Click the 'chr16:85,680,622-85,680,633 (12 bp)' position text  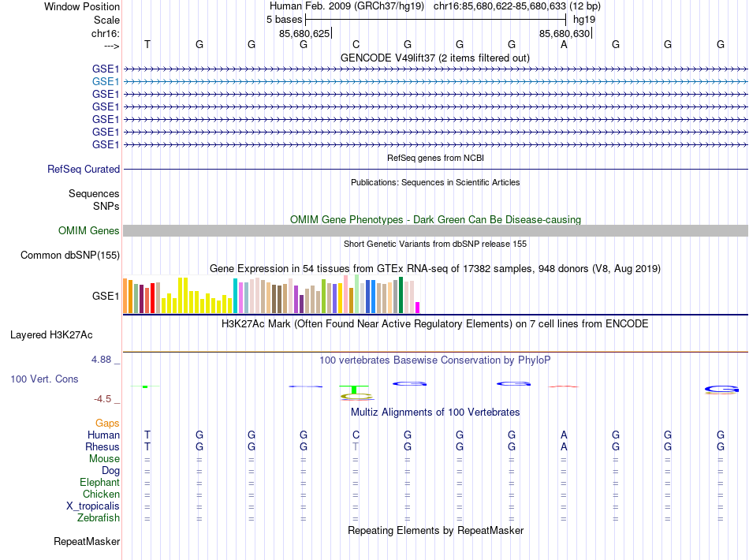(x=517, y=6)
